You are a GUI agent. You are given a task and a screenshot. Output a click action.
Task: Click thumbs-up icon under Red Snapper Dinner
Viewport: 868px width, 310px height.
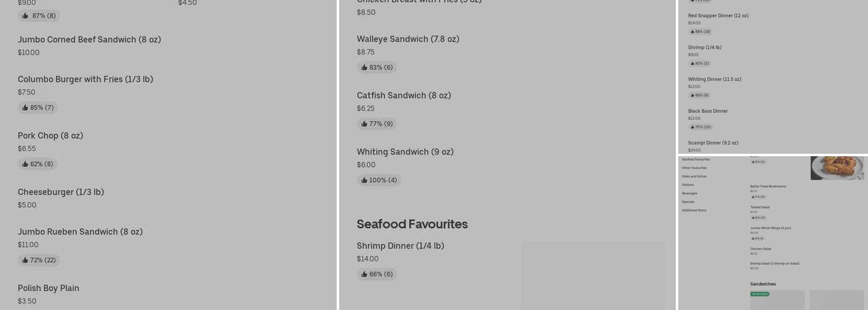point(692,32)
